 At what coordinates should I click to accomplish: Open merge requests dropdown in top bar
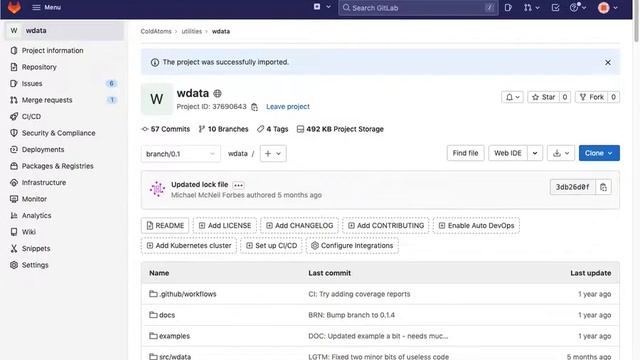tap(531, 7)
